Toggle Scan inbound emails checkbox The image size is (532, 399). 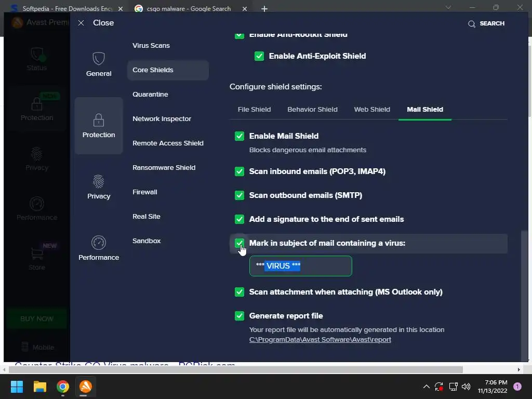(x=240, y=171)
